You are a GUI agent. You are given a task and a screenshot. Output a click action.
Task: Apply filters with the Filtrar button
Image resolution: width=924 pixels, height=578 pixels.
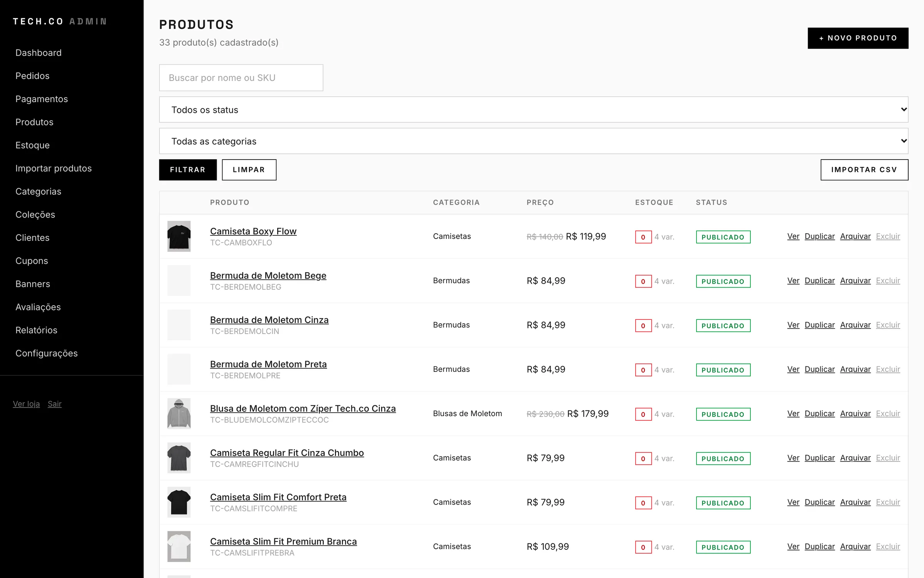click(x=188, y=170)
